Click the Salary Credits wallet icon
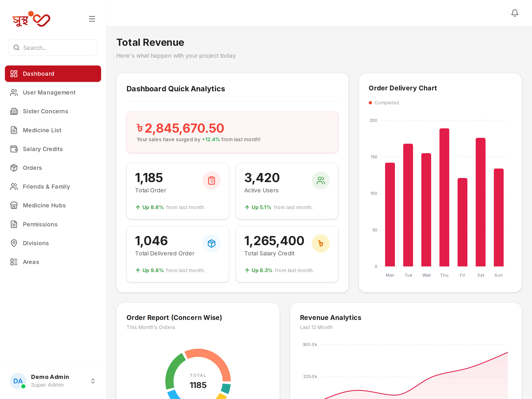Screen dimensions: 532x399 (x=14, y=149)
